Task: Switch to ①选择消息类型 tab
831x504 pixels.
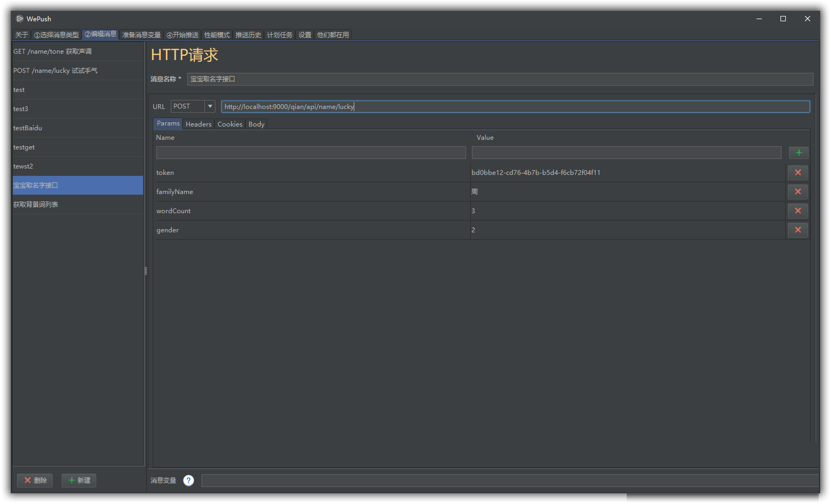Action: 56,35
